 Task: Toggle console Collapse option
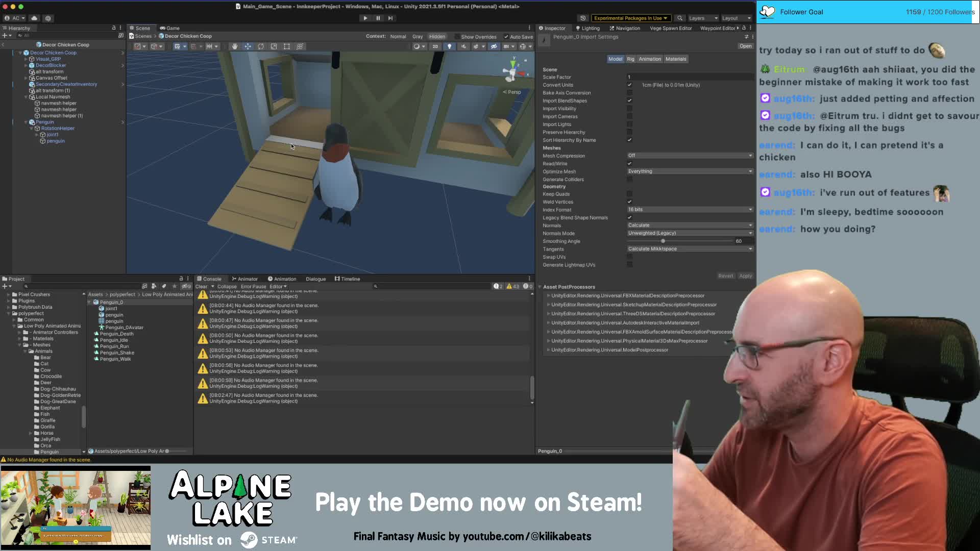[x=227, y=287]
